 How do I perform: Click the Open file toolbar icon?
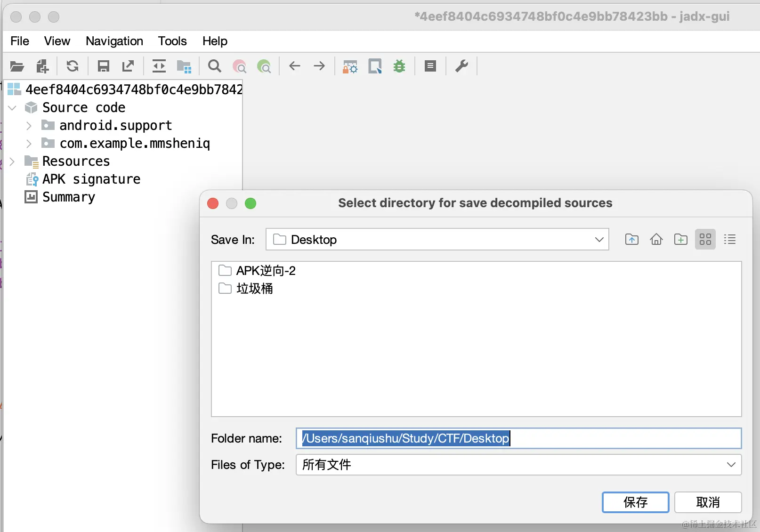(x=17, y=66)
